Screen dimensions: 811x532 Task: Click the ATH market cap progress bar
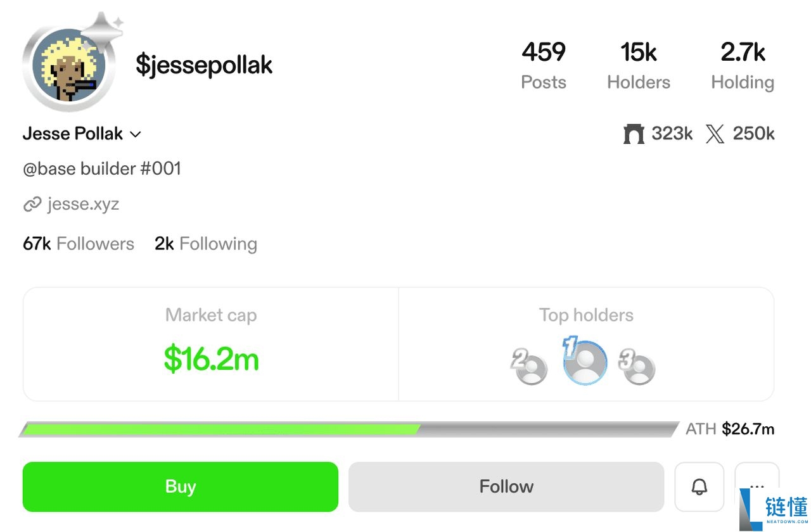(x=348, y=429)
